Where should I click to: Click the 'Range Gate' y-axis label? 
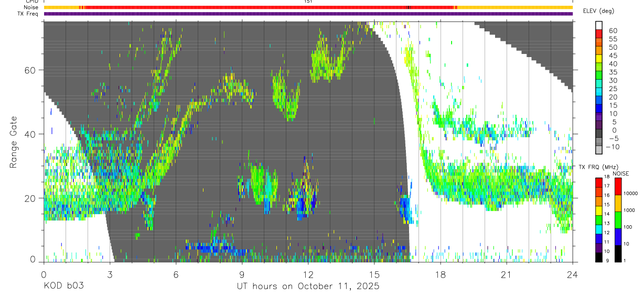click(x=15, y=142)
